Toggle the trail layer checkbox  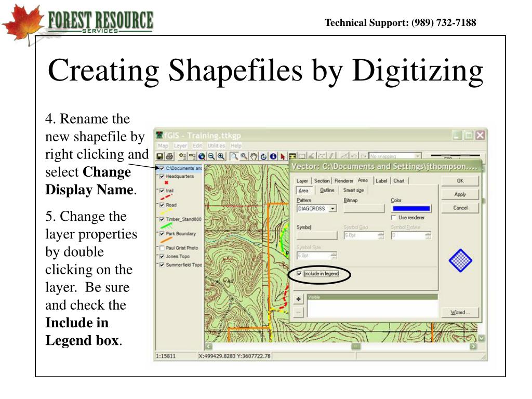tap(162, 191)
